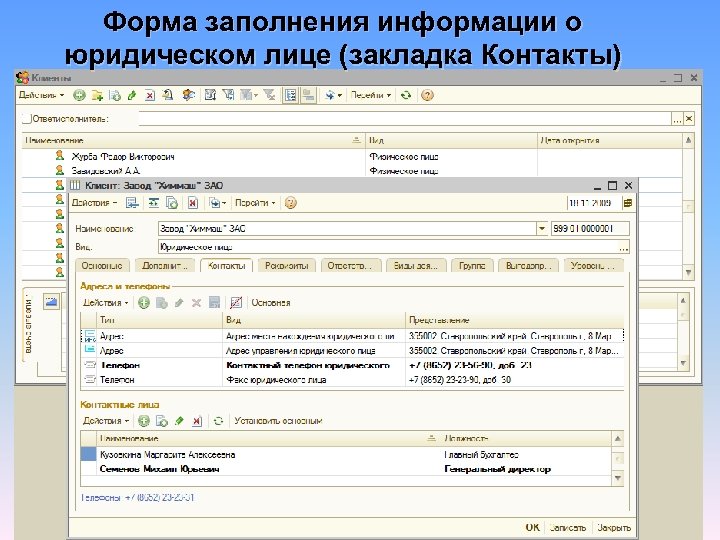Select the Факс юридического лица row

click(x=352, y=380)
